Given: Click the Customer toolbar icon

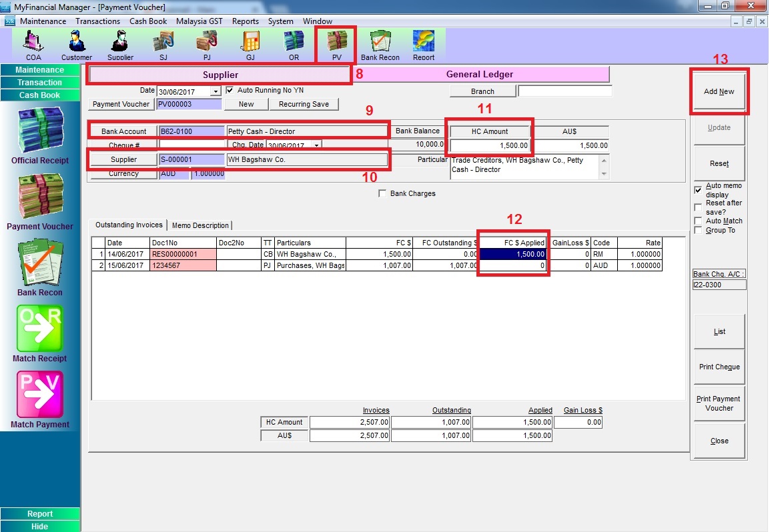Looking at the screenshot, I should (77, 44).
